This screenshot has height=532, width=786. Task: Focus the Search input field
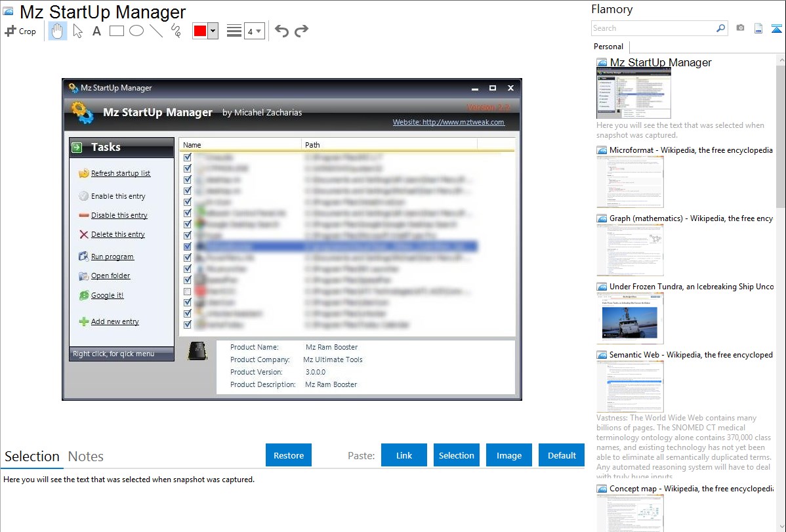point(653,28)
